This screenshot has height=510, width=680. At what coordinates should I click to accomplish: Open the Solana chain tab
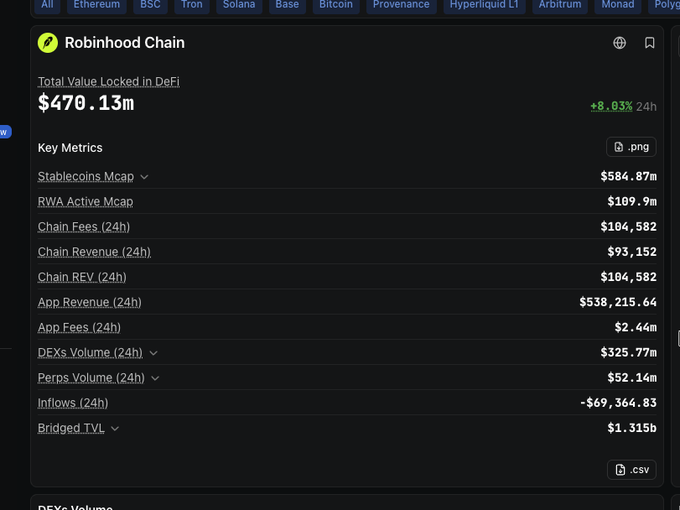point(239,5)
